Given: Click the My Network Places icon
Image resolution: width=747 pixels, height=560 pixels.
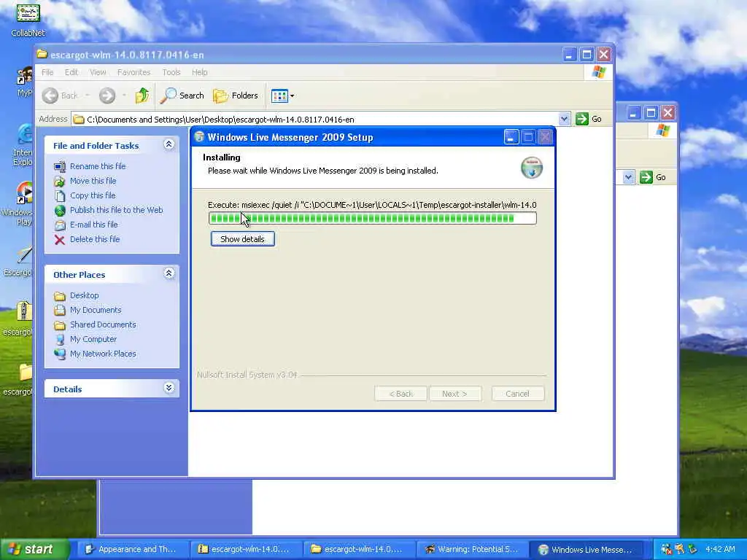Looking at the screenshot, I should pyautogui.click(x=60, y=354).
